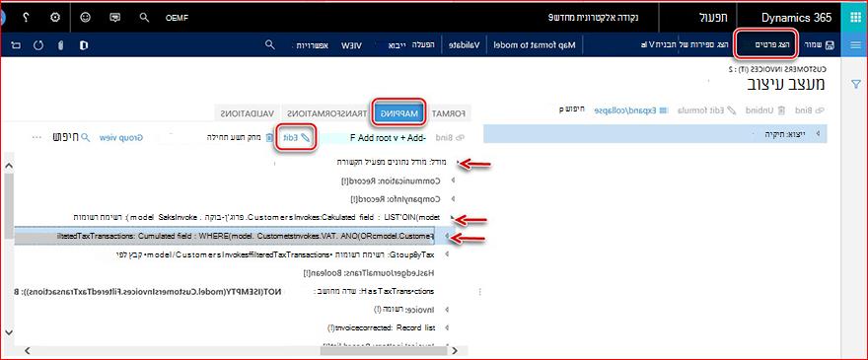Expand the Communication: Record node
The width and height of the screenshot is (868, 360).
[x=452, y=180]
